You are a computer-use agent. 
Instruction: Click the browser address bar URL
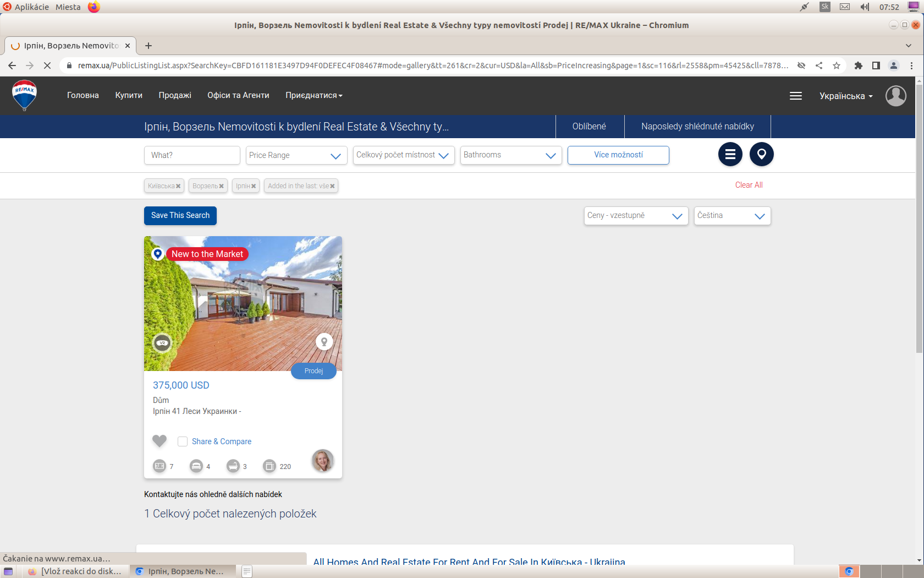(432, 66)
